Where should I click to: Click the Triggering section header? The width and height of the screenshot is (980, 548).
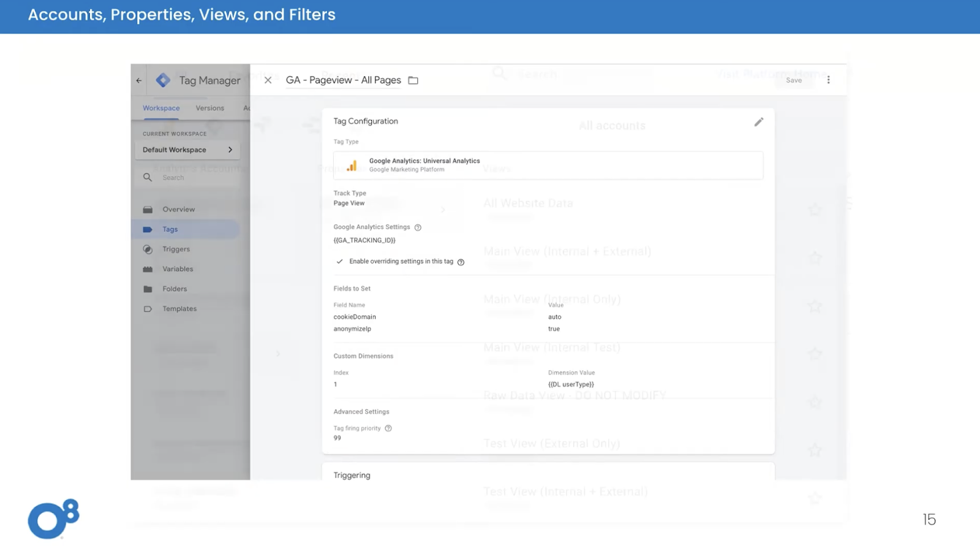352,475
